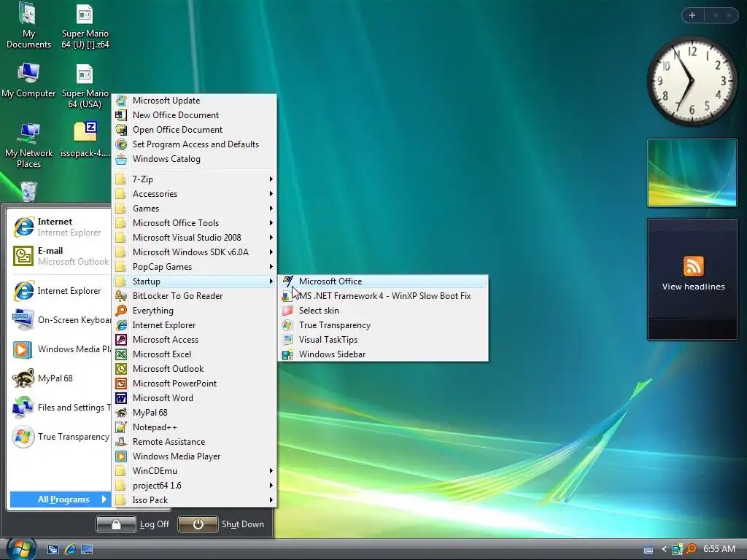Open the Windows Catalog icon
747x560 pixels.
[x=122, y=159]
